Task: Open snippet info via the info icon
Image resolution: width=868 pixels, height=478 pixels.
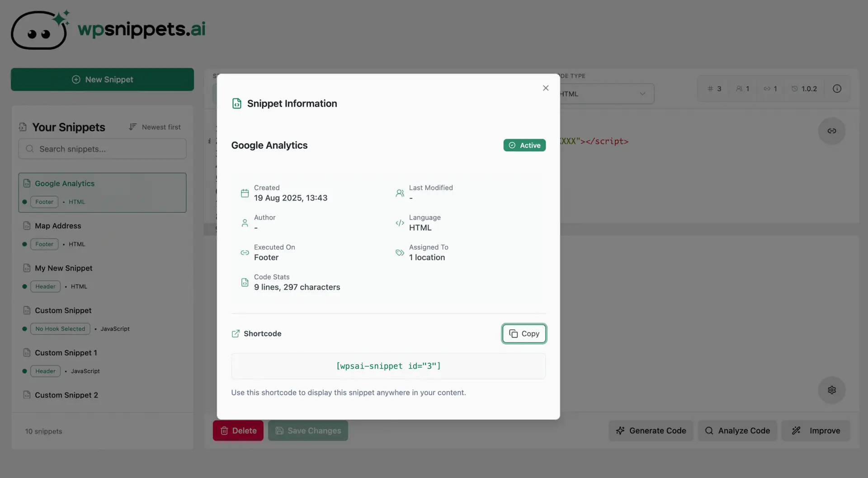Action: tap(837, 89)
